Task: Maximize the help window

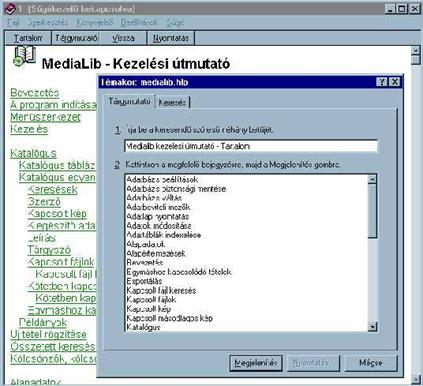Action: click(402, 9)
